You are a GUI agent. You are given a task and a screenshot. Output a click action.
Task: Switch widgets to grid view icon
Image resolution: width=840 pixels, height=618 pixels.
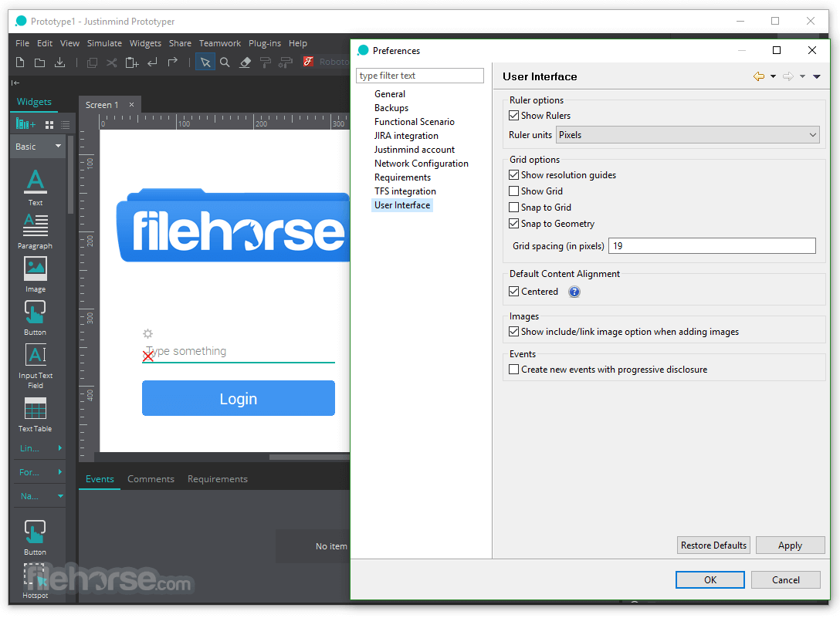[x=49, y=125]
